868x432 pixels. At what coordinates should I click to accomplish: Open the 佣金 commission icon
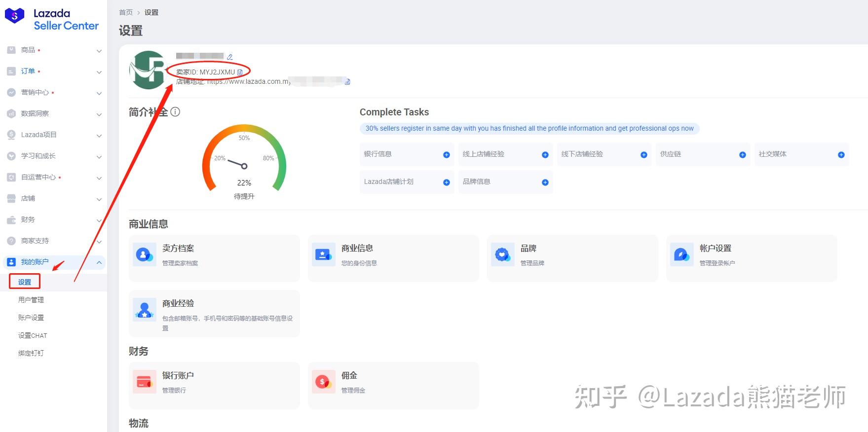coord(324,382)
